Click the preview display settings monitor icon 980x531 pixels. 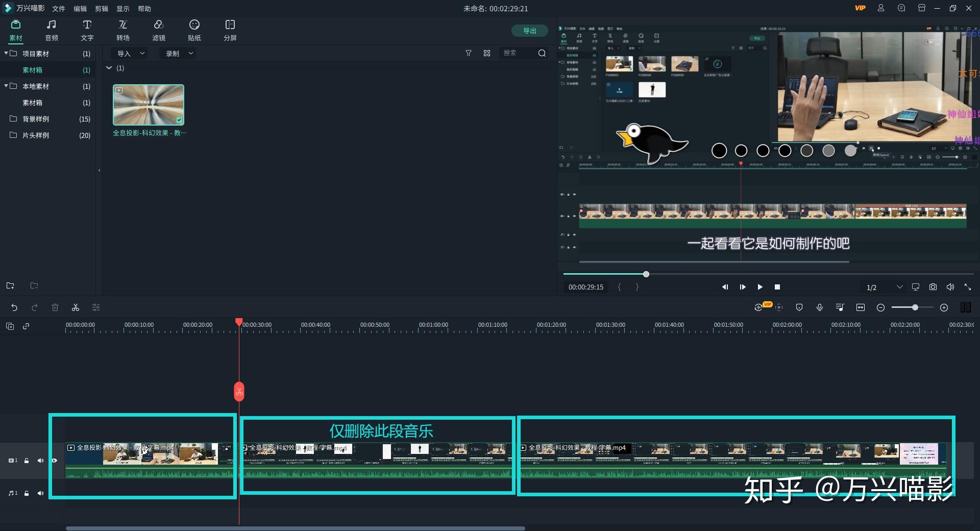pos(916,287)
